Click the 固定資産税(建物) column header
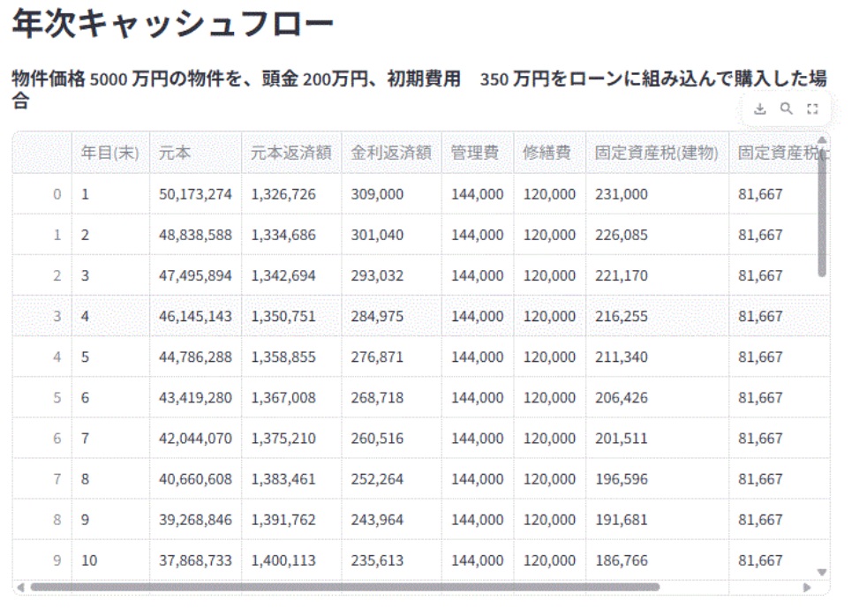Screen dimensions: 852x616 [x=657, y=153]
